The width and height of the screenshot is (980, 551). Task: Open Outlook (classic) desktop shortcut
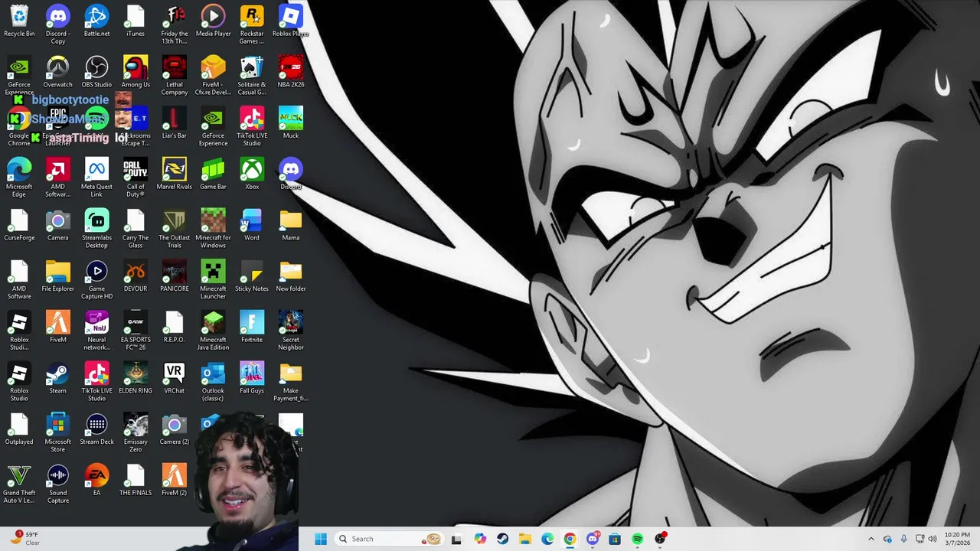point(213,381)
